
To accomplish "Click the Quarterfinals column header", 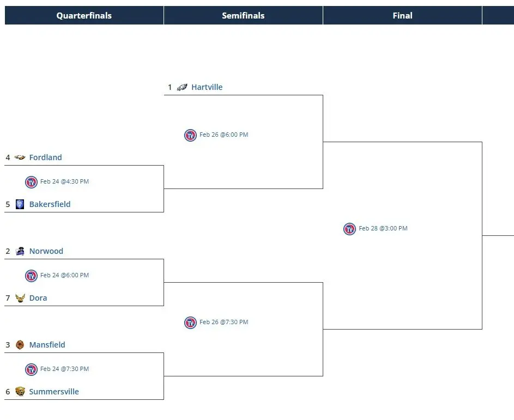I will tap(84, 15).
